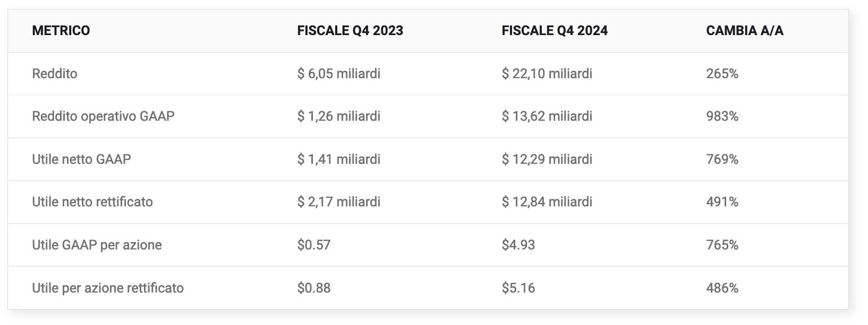The image size is (868, 325).
Task: Select the FISCALE Q4 2024 column header
Action: click(x=555, y=31)
